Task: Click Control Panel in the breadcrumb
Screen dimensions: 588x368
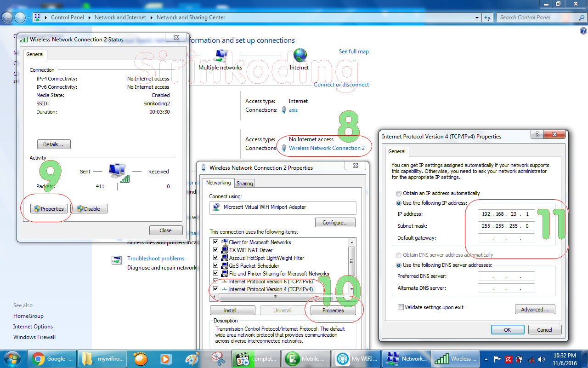Action: tap(68, 17)
